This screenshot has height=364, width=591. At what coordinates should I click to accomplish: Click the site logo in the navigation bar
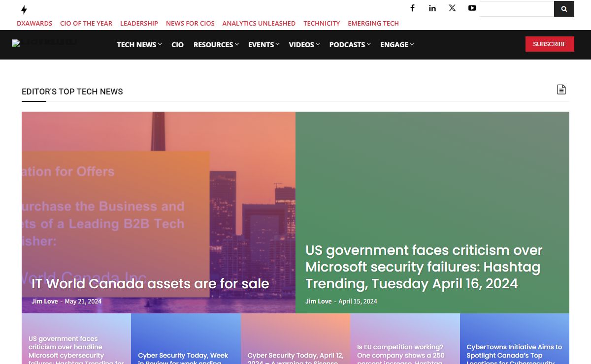(x=44, y=43)
